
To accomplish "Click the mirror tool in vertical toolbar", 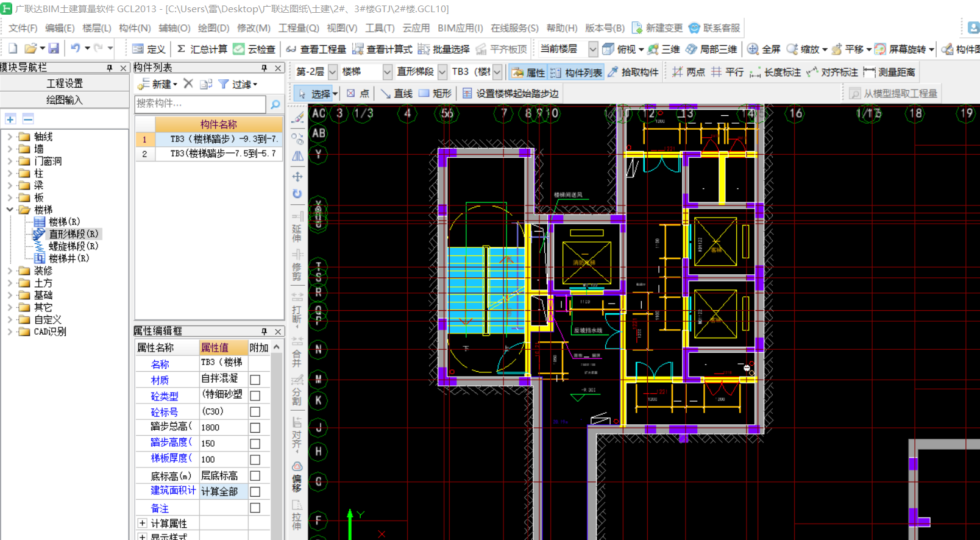I will pyautogui.click(x=297, y=156).
